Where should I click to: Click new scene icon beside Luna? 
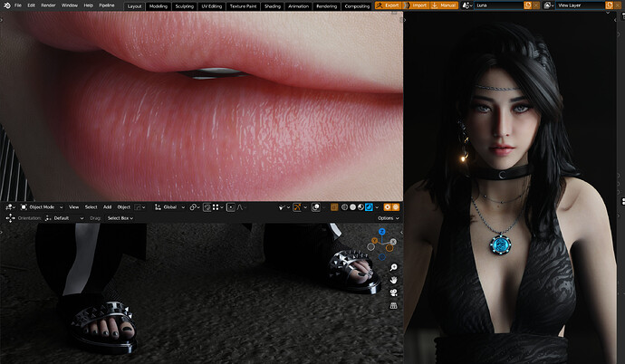[x=527, y=5]
